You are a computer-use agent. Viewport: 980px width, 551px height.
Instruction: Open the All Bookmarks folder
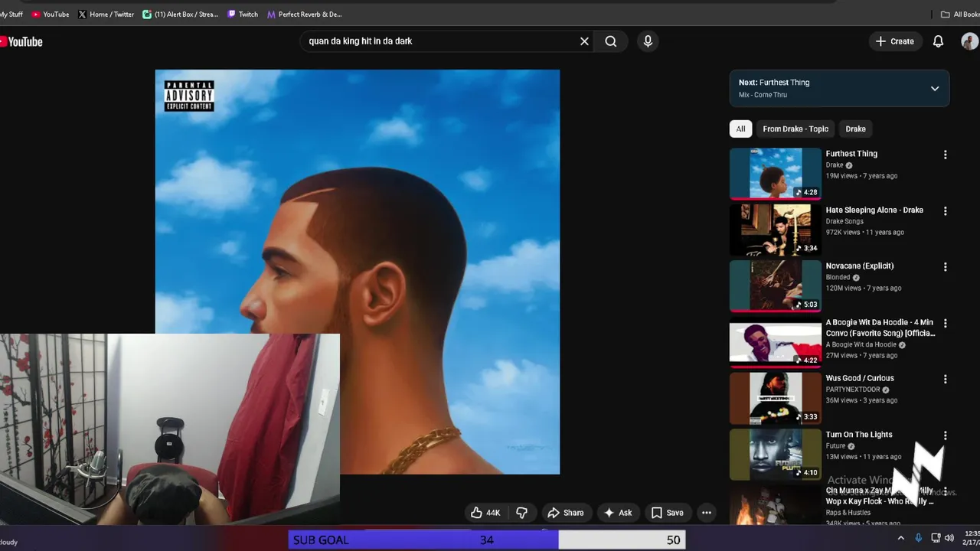point(960,14)
